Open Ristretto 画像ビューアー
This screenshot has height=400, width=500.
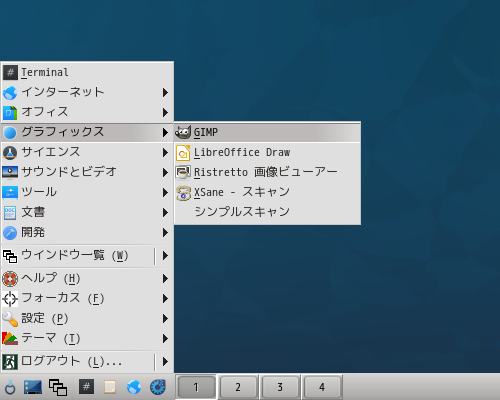[267, 172]
